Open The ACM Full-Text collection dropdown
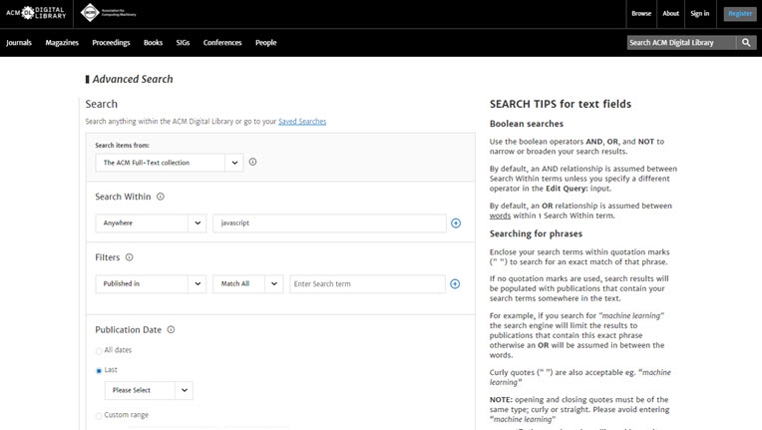This screenshot has width=762, height=430. click(169, 163)
